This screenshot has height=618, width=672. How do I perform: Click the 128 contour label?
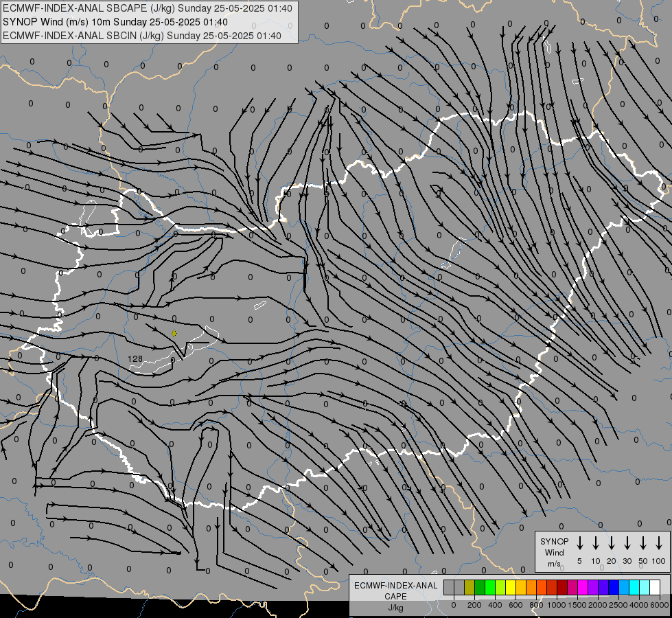(135, 358)
